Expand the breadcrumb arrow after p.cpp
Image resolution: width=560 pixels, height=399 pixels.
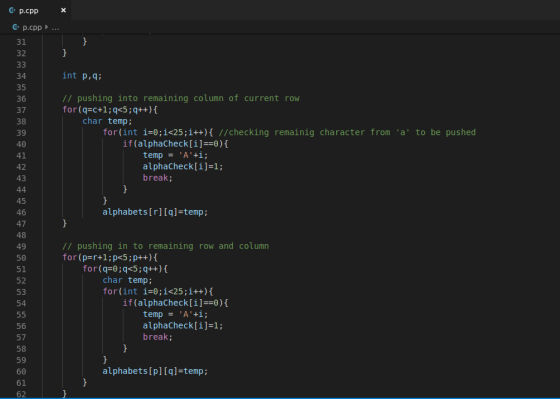pyautogui.click(x=46, y=27)
